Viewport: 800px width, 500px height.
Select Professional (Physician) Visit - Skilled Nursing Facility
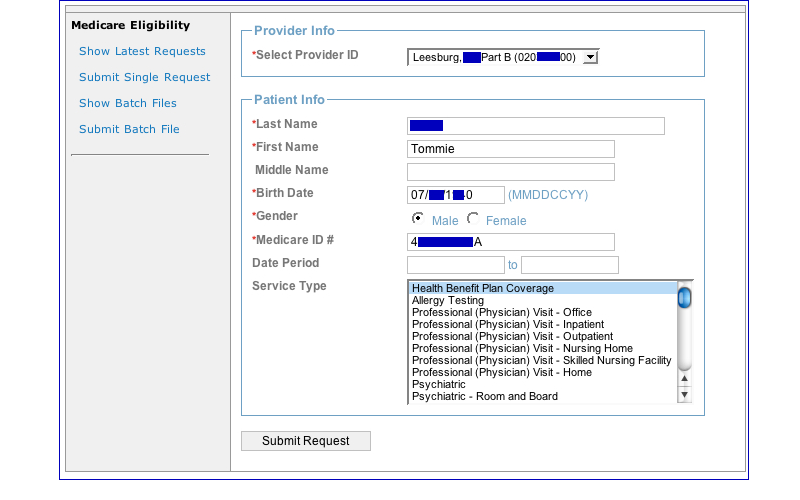[x=543, y=360]
